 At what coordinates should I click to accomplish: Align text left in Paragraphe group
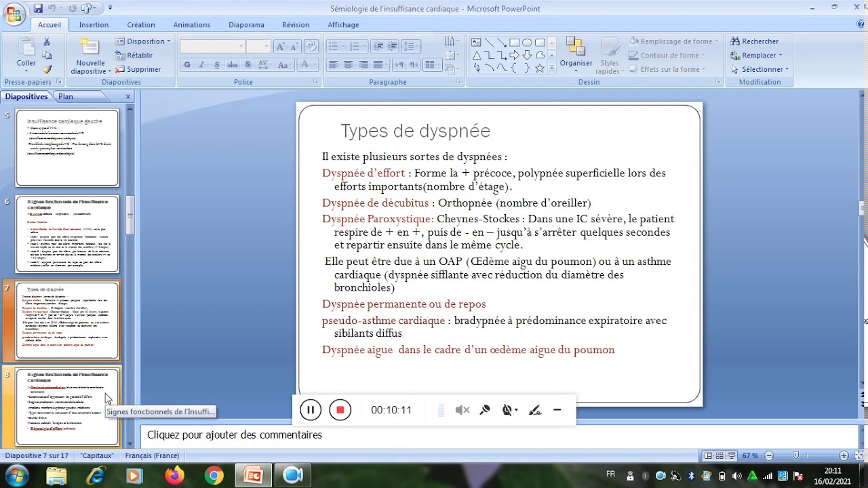(x=333, y=65)
